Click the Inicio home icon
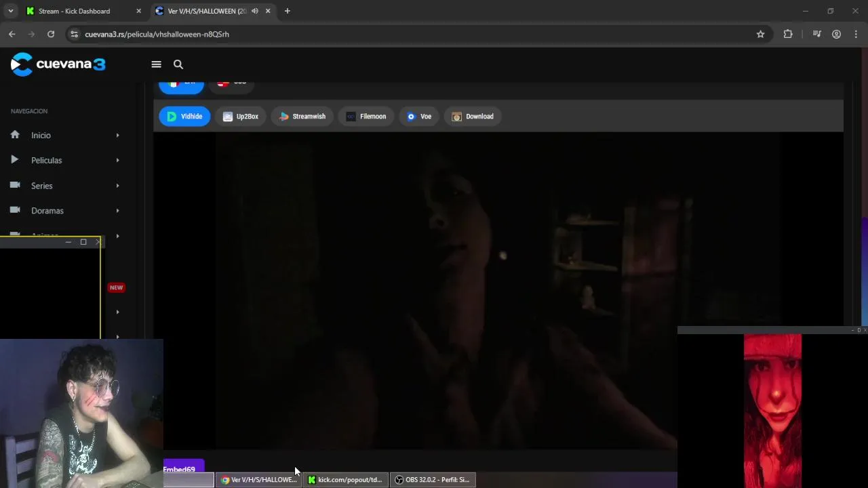Image resolution: width=868 pixels, height=488 pixels. (15, 135)
